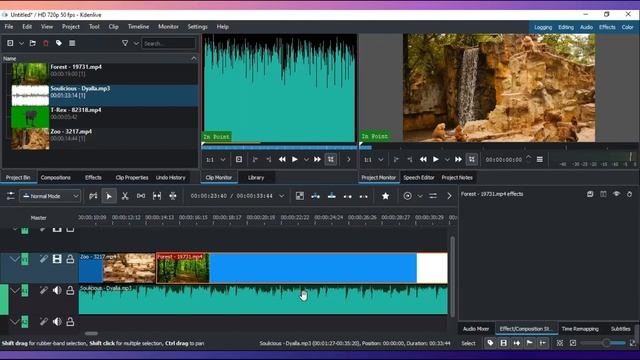Viewport: 640px width, 360px height.
Task: Switch to the Editing workspace layout
Action: click(x=566, y=27)
